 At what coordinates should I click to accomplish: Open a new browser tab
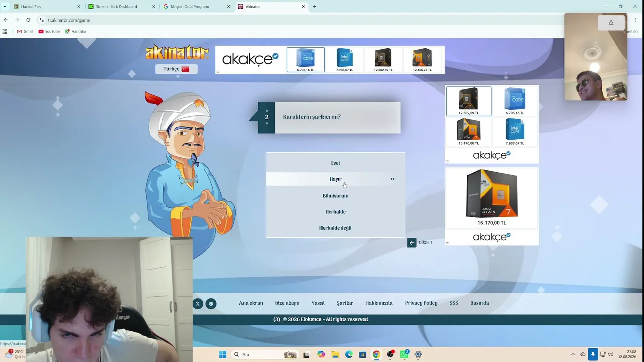click(315, 7)
